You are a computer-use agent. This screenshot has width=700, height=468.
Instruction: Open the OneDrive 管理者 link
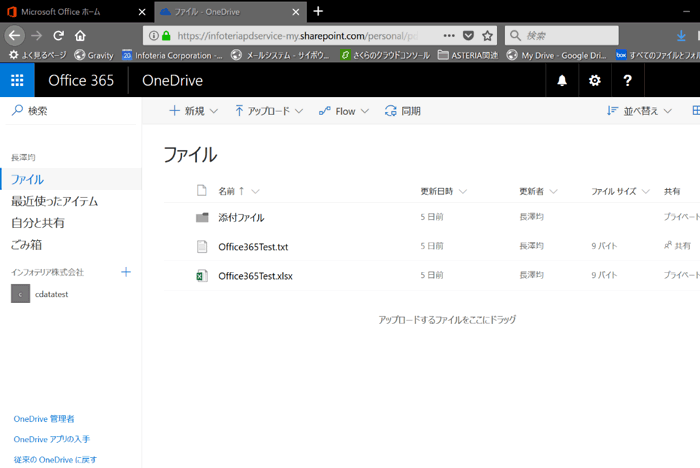click(x=44, y=419)
